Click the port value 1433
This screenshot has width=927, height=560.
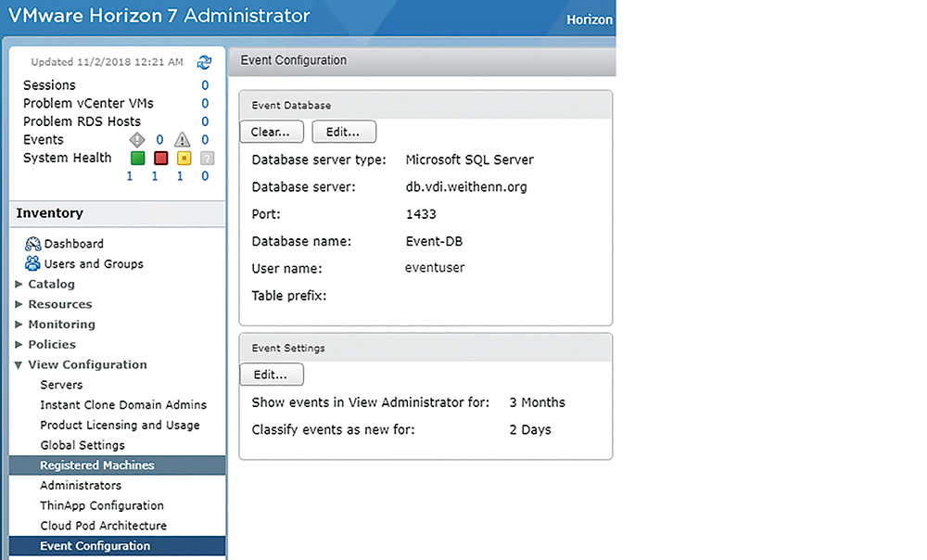pyautogui.click(x=421, y=214)
